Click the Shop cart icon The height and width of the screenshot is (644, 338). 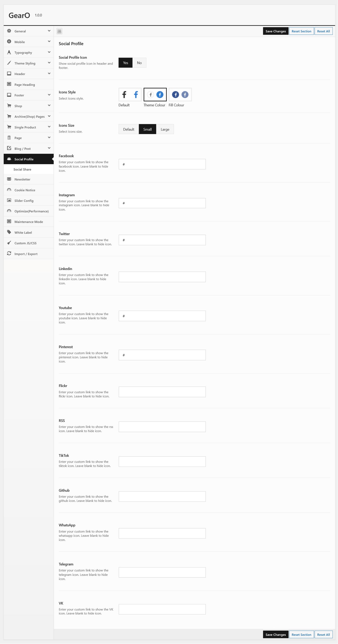point(9,105)
